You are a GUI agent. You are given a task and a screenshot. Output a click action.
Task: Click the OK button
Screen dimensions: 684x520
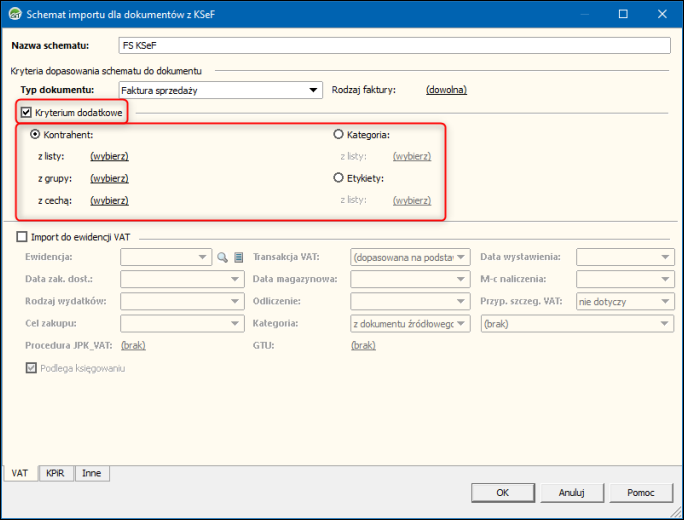(x=503, y=493)
